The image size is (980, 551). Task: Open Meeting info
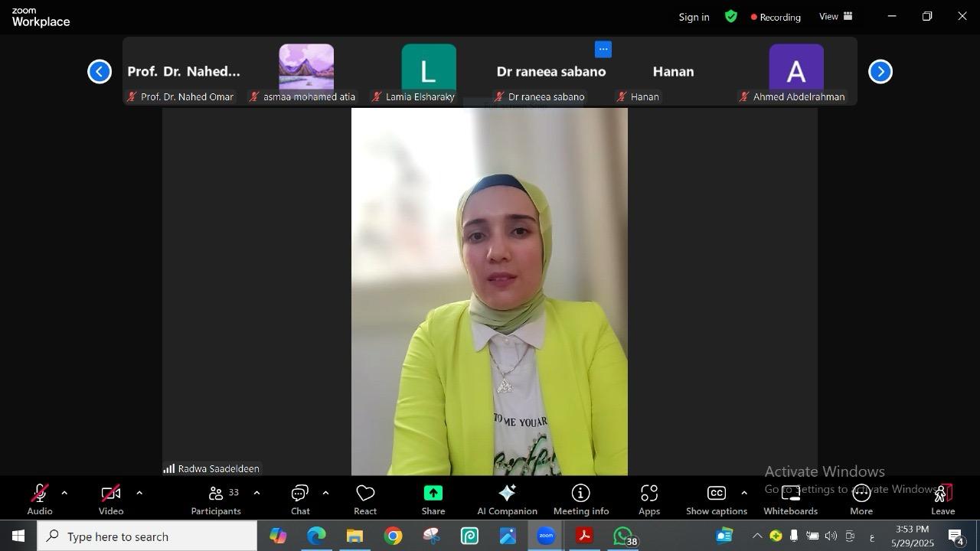(581, 499)
